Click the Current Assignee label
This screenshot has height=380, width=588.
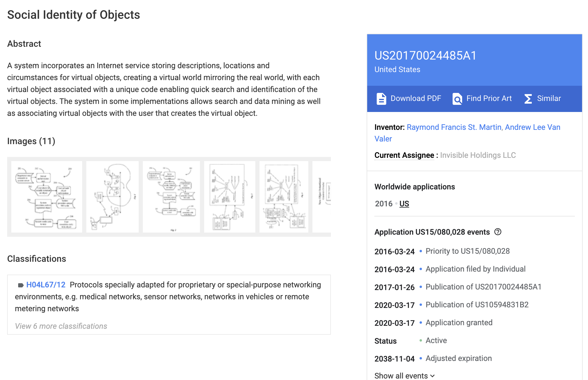(404, 155)
